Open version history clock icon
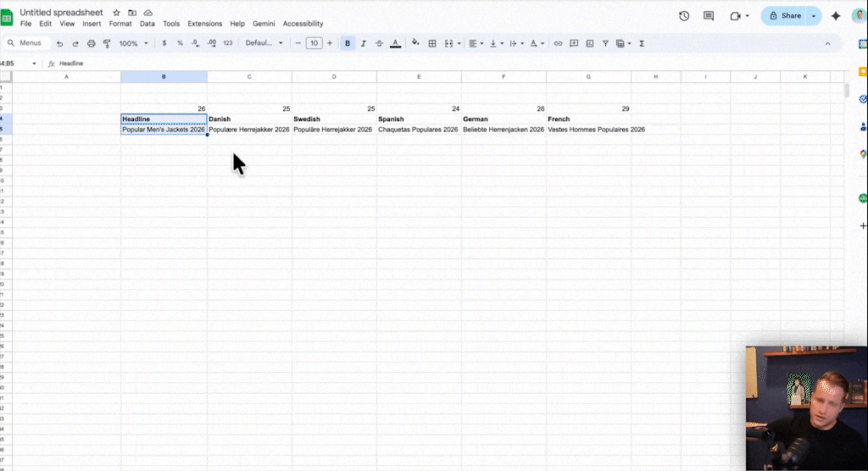The image size is (868, 471). pyautogui.click(x=684, y=16)
